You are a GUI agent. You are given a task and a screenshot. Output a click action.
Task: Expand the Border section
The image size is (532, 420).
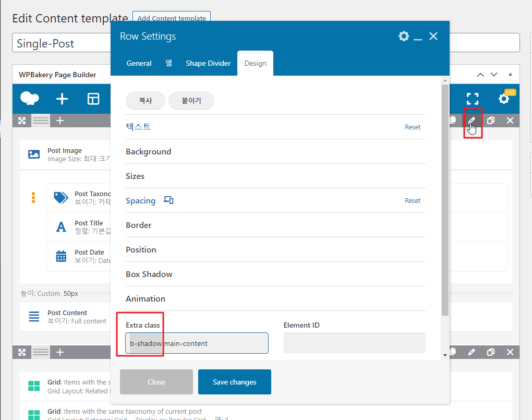[x=275, y=225]
